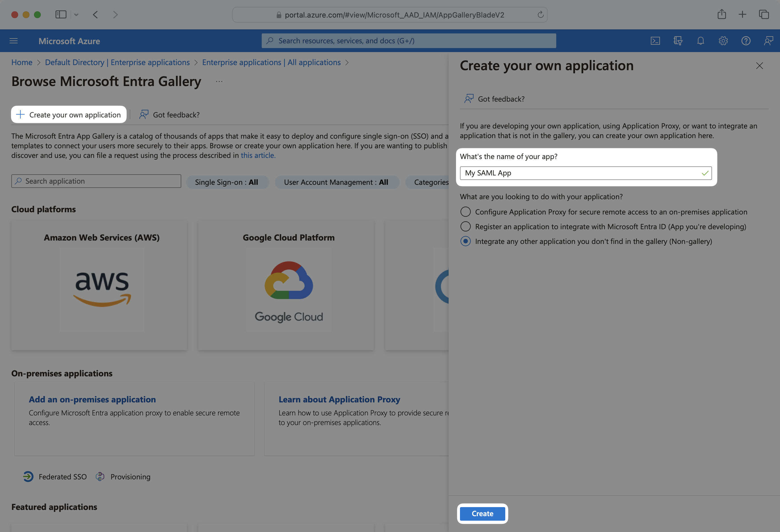The height and width of the screenshot is (532, 780).
Task: Select the Provisioning icon
Action: coord(100,476)
